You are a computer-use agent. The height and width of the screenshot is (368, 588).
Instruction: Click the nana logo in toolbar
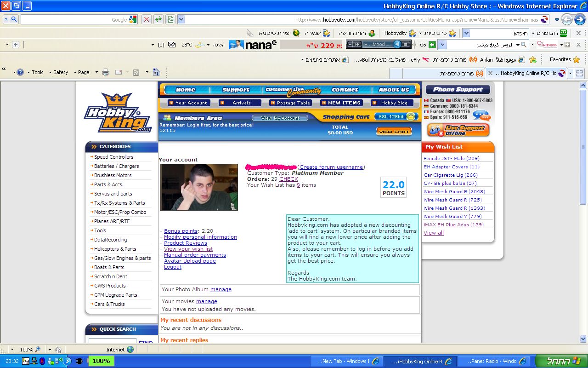coord(260,45)
